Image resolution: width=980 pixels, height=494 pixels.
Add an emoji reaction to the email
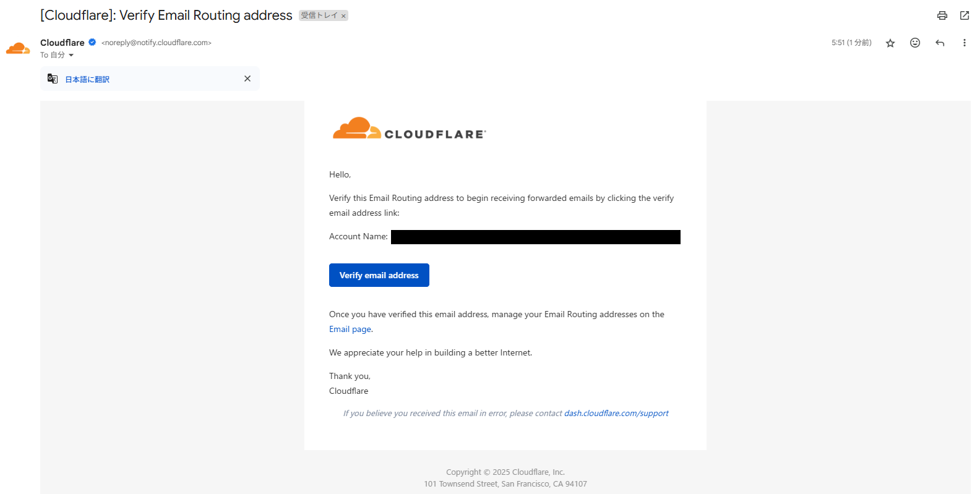point(915,43)
